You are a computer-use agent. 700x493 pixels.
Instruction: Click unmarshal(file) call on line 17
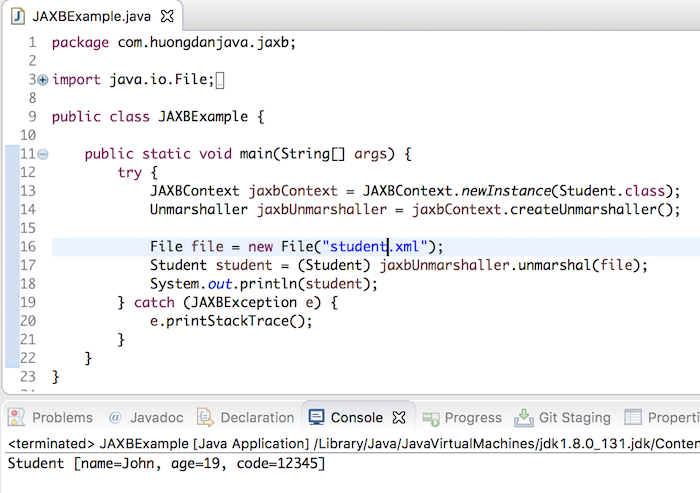(578, 266)
